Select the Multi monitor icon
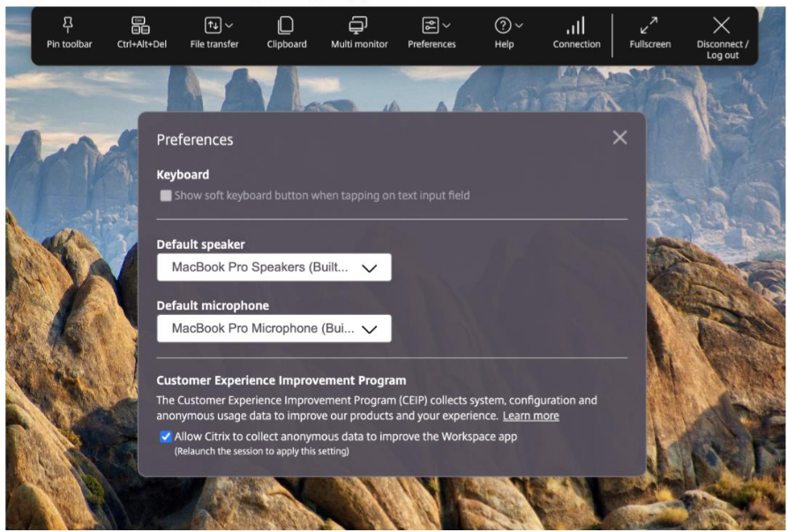The image size is (787, 532). point(359,26)
